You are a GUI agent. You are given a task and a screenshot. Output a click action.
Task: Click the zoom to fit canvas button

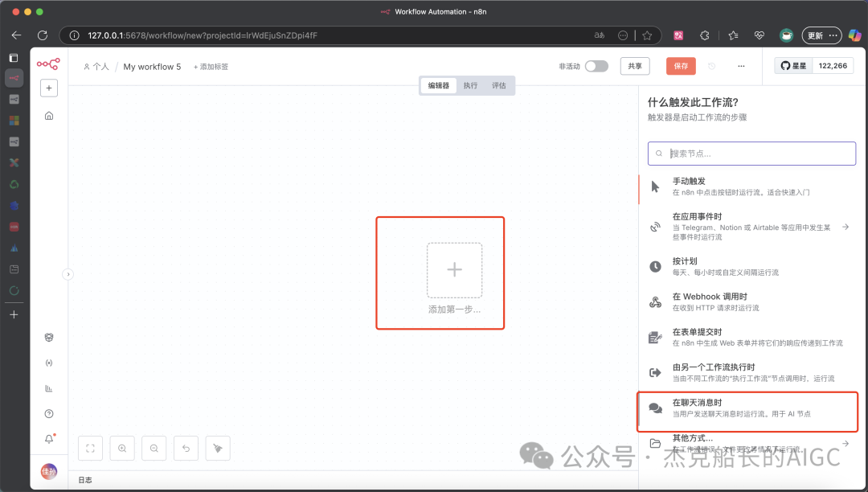click(90, 449)
